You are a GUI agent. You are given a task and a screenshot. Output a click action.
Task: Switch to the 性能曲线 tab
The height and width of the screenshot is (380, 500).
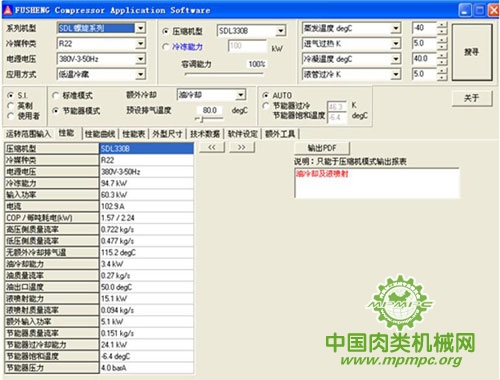click(x=100, y=134)
